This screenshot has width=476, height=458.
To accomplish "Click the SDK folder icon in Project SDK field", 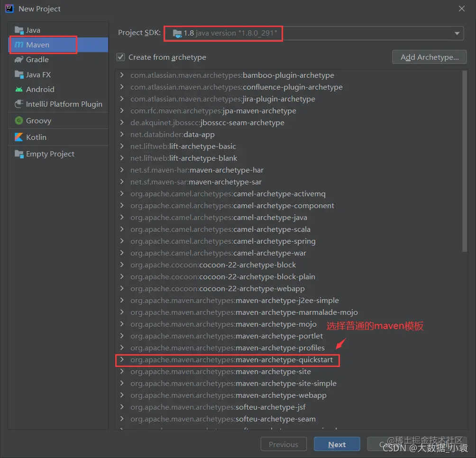I will click(177, 33).
